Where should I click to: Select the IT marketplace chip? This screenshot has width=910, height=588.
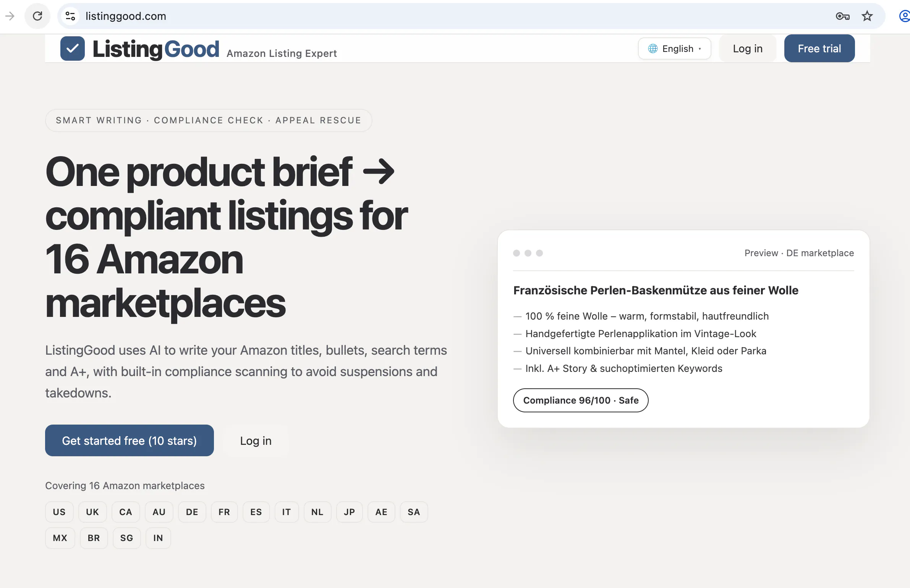[x=287, y=512]
